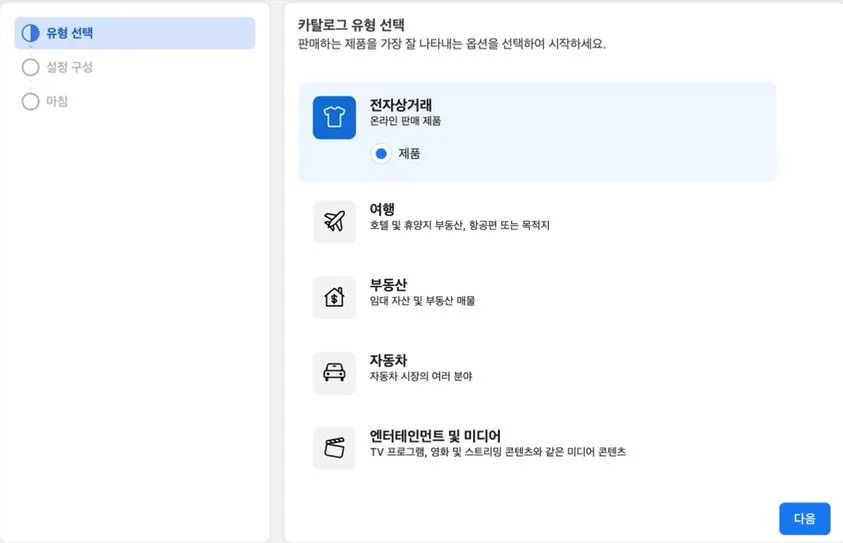Image resolution: width=843 pixels, height=543 pixels.
Task: Choose the 전자상거래 catalog type title
Action: coord(401,105)
